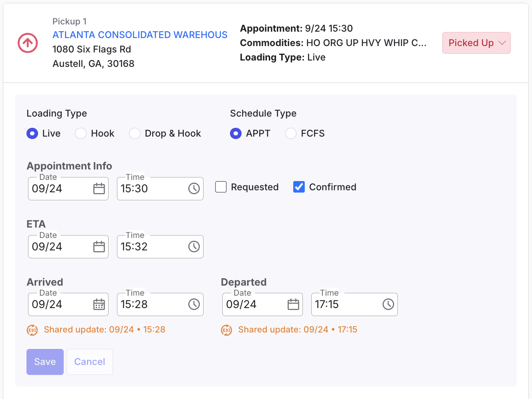Open calendar picker for ETA date

(99, 247)
